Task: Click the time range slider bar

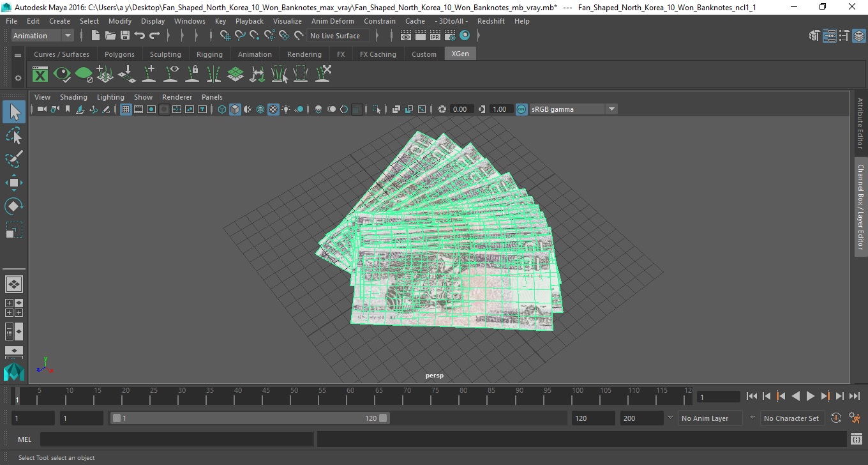Action: point(250,418)
